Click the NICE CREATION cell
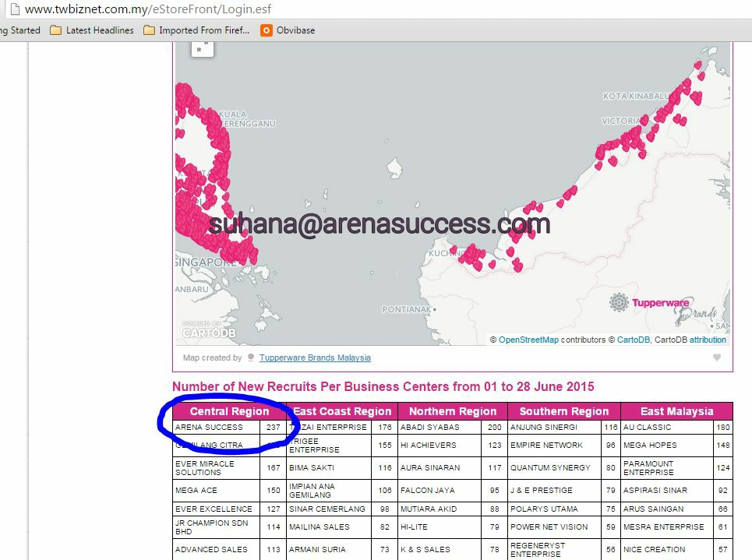 666,549
